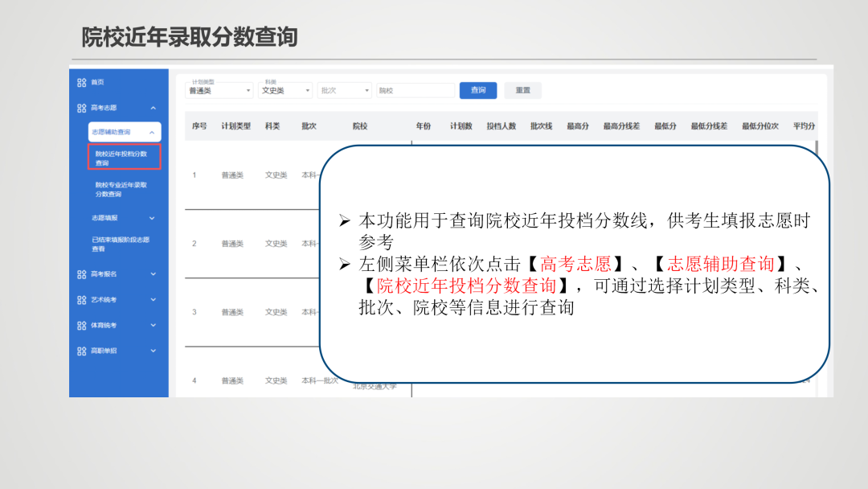Viewport: 868px width, 489px height.
Task: Click the 院校 column header
Action: click(360, 126)
